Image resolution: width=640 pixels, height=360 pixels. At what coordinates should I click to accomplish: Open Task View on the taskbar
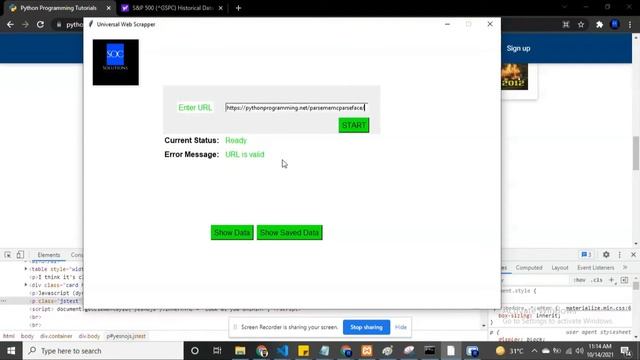(217, 351)
